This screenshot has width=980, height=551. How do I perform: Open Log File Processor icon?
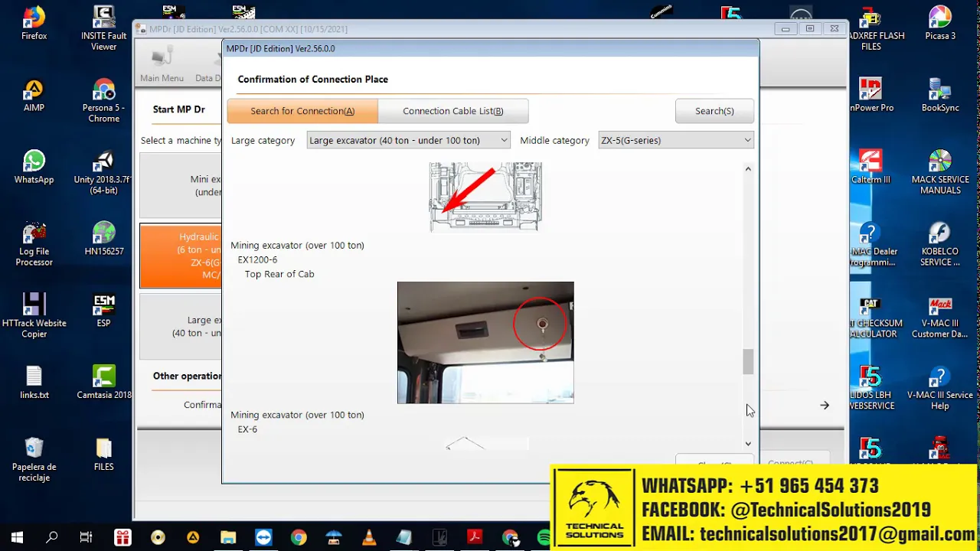(34, 244)
